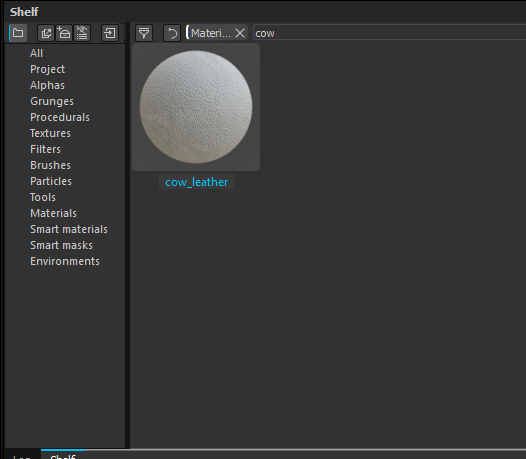This screenshot has width=526, height=459.
Task: Select the Project category
Action: (x=47, y=69)
